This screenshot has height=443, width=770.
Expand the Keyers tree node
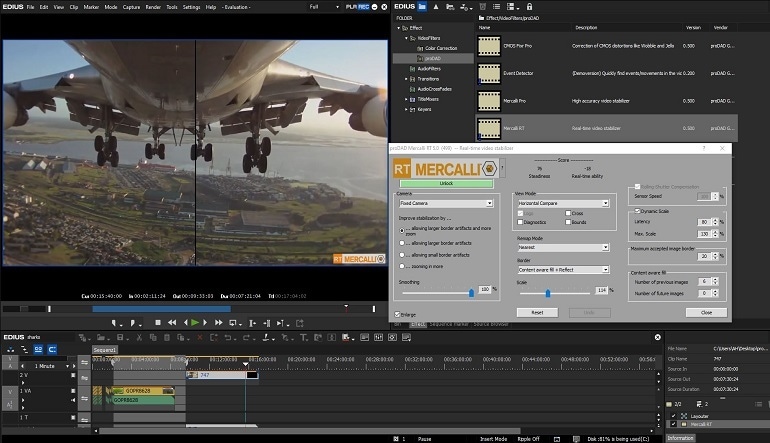[x=406, y=110]
